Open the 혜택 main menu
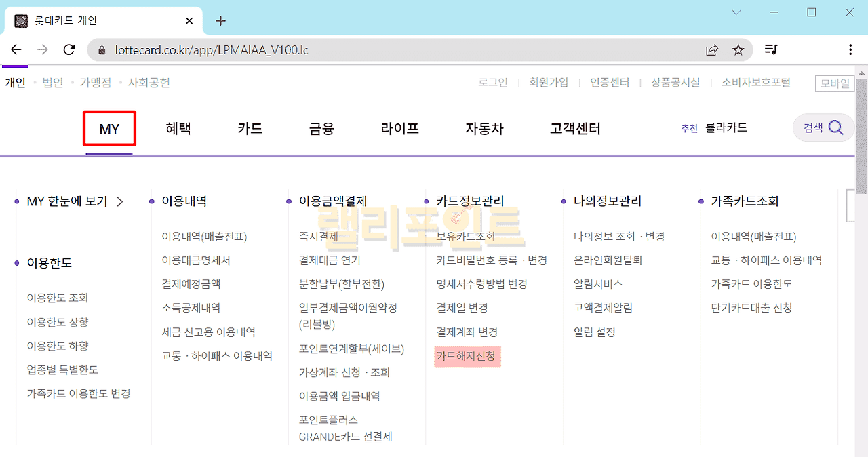 (178, 129)
